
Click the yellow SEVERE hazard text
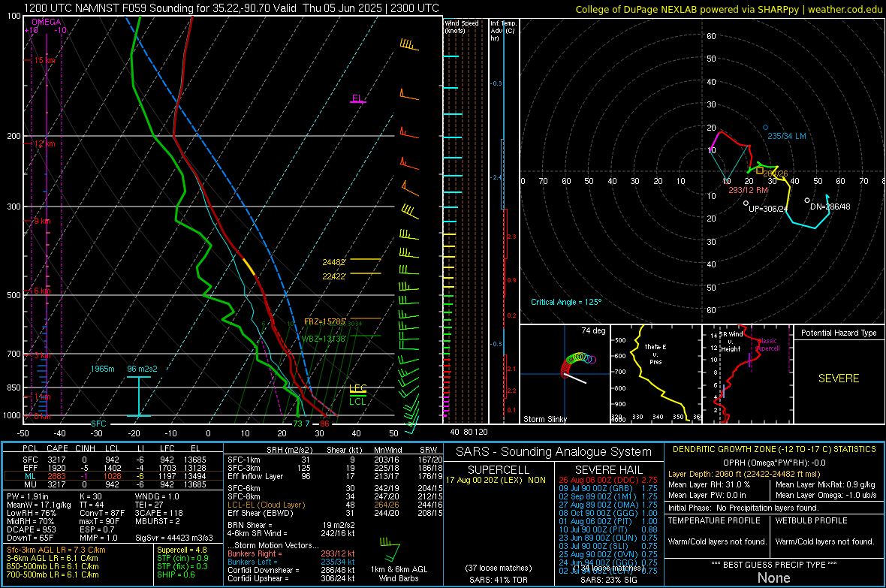[x=839, y=378]
